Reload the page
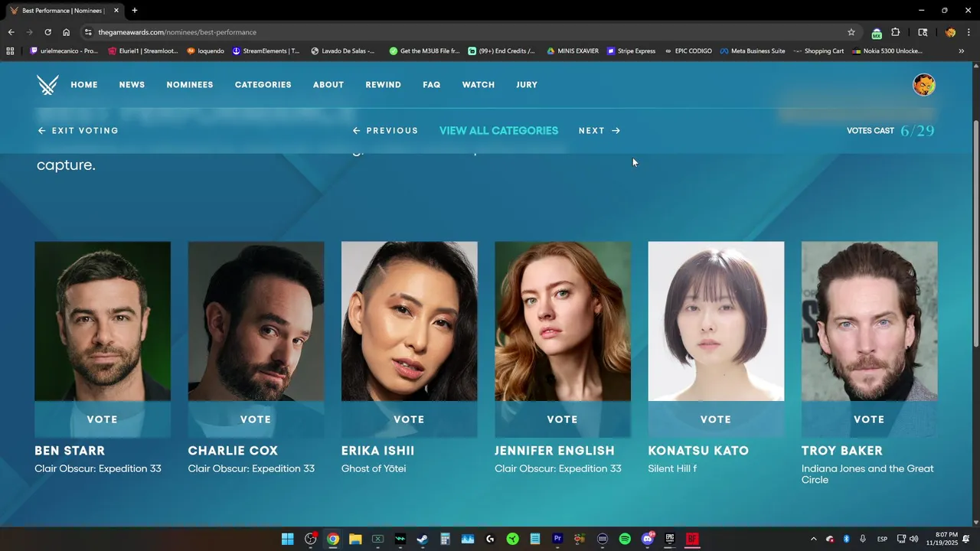 click(x=47, y=32)
